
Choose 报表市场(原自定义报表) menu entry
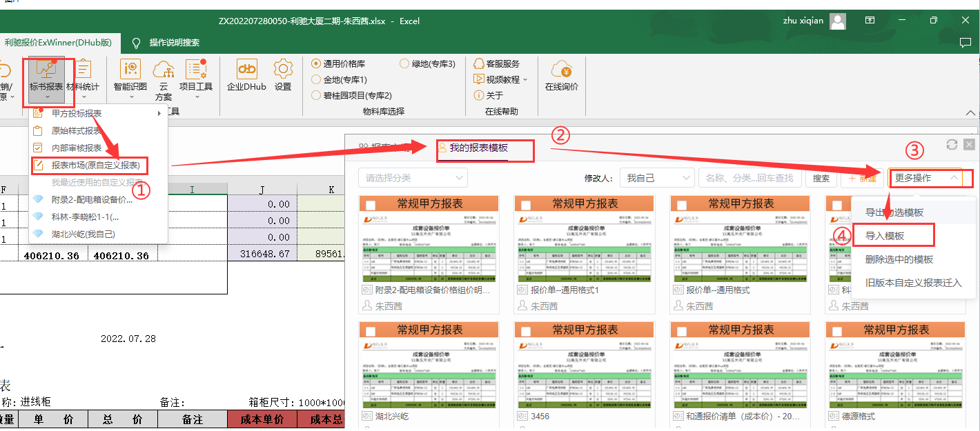pyautogui.click(x=90, y=166)
